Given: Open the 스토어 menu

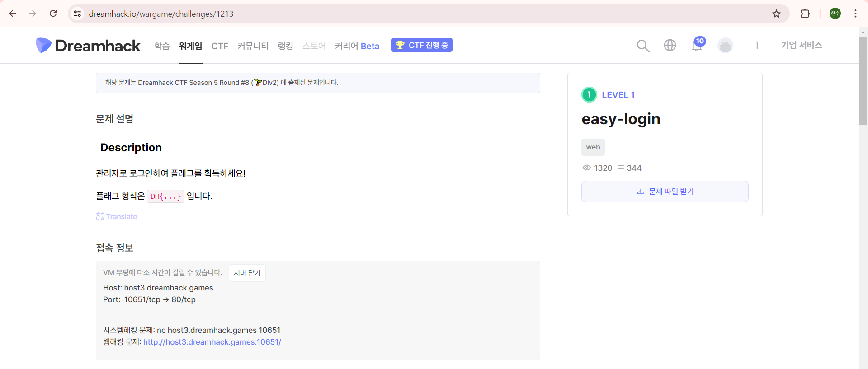Looking at the screenshot, I should point(314,46).
